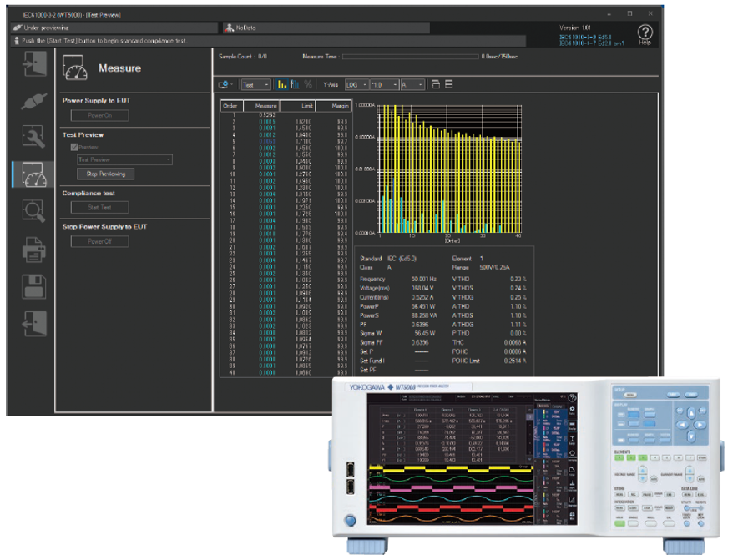This screenshot has width=733, height=560.
Task: Click the exit door icon at sidebar bottom
Action: tap(33, 322)
